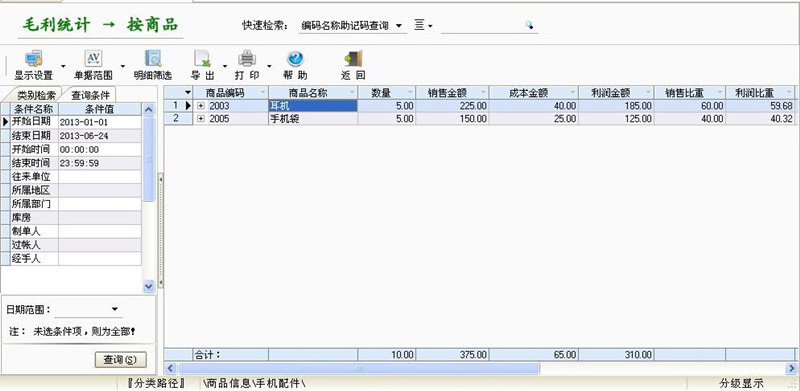Open the 显示设置 display settings tool
800x391 pixels.
34,65
